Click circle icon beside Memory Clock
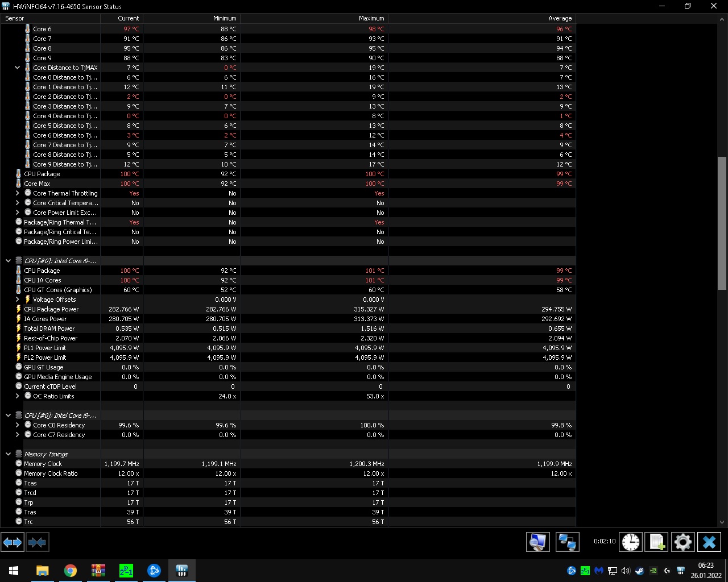Image resolution: width=728 pixels, height=582 pixels. click(x=19, y=464)
